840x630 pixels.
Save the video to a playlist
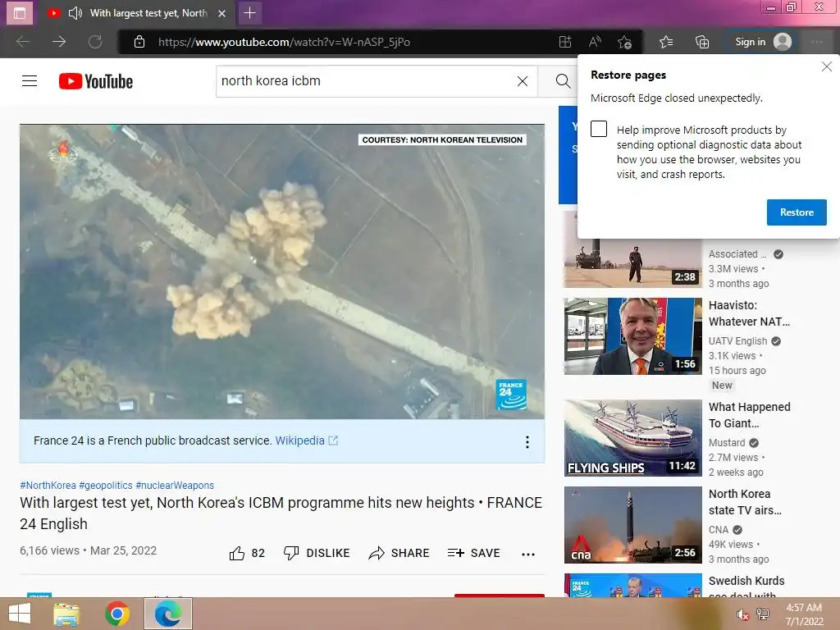[473, 553]
